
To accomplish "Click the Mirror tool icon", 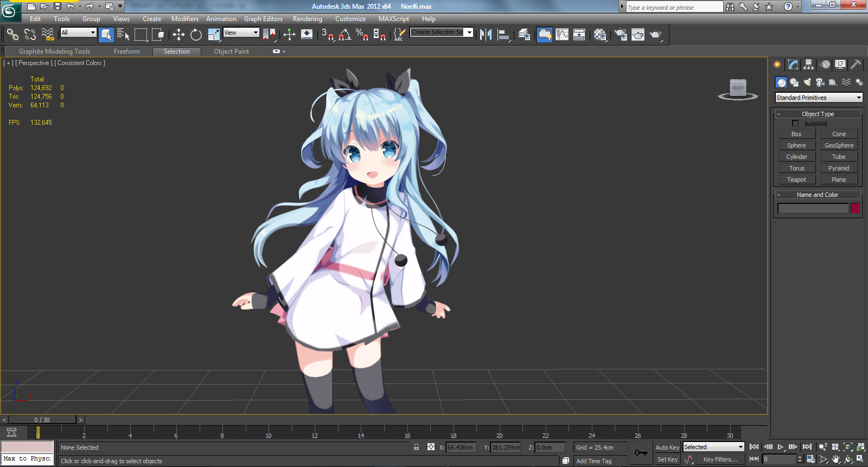I will click(x=486, y=35).
